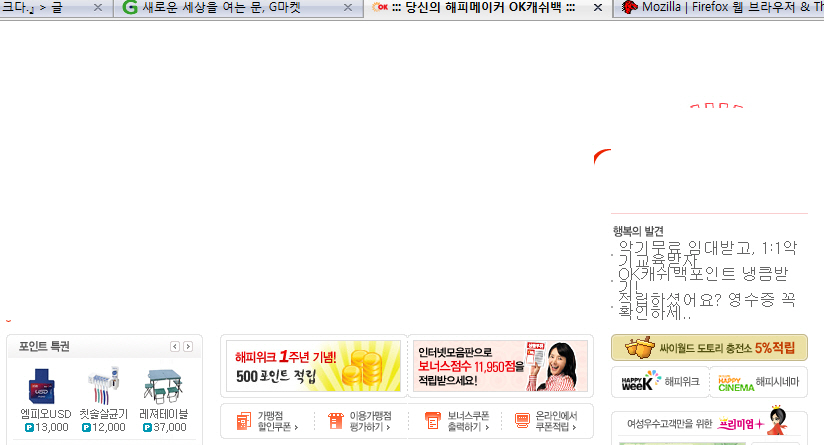Click the G마켓 tab favicon

tap(130, 7)
